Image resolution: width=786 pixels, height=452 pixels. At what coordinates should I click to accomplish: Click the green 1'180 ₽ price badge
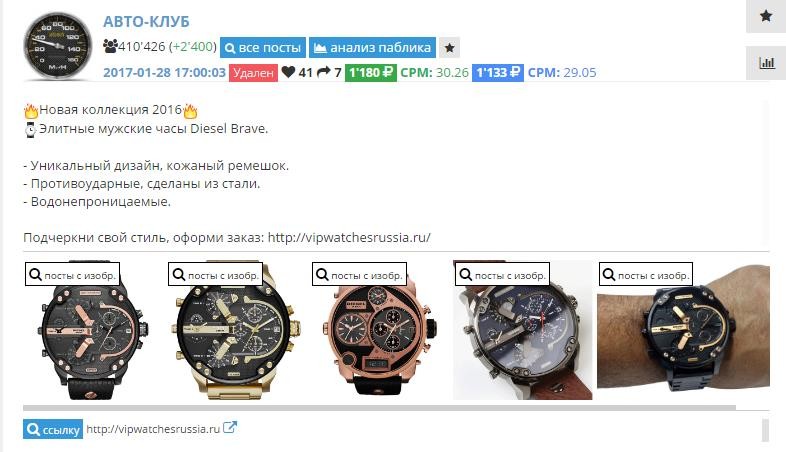pos(370,73)
